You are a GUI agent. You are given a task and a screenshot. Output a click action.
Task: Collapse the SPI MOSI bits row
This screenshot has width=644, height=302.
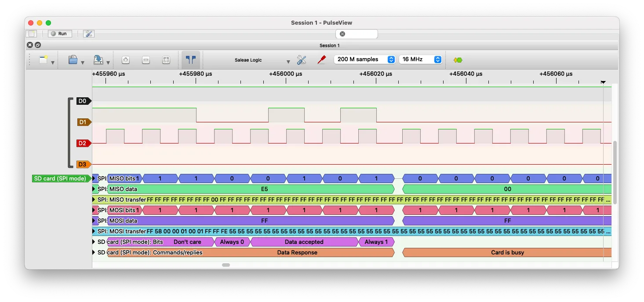click(x=94, y=210)
